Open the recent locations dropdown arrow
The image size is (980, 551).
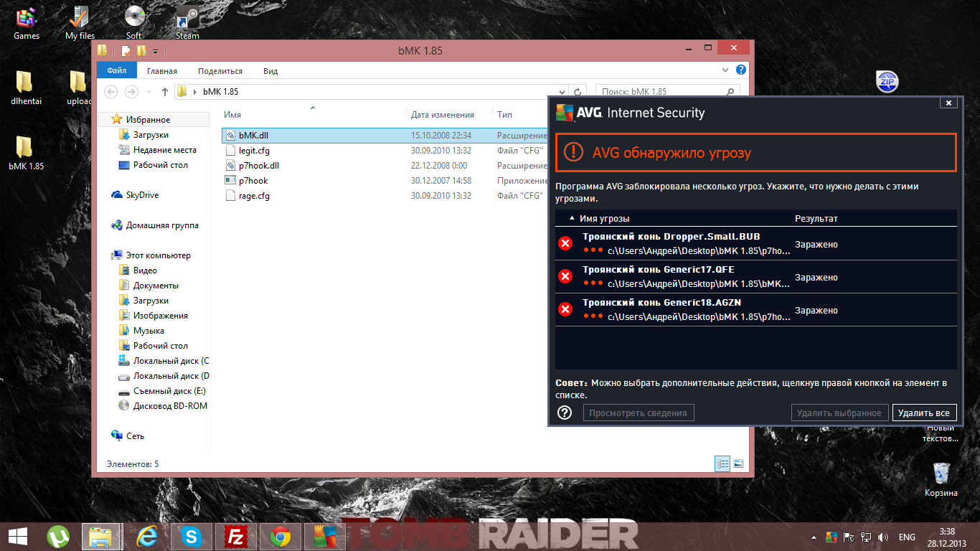[x=149, y=92]
